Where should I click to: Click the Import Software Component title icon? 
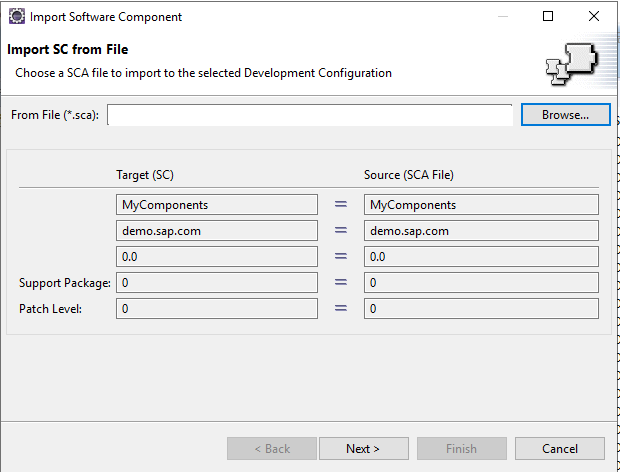17,17
